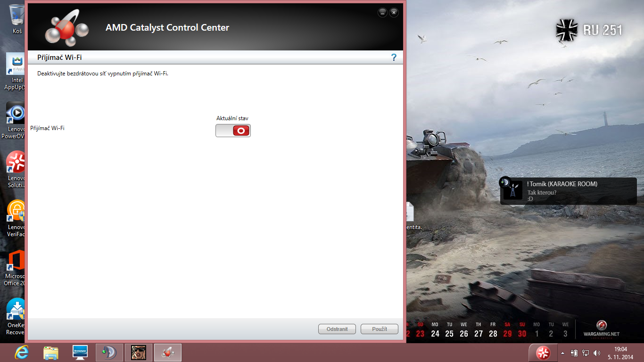Image resolution: width=644 pixels, height=362 pixels.
Task: Open Microsoft Office desktop shortcut
Action: coord(15,267)
